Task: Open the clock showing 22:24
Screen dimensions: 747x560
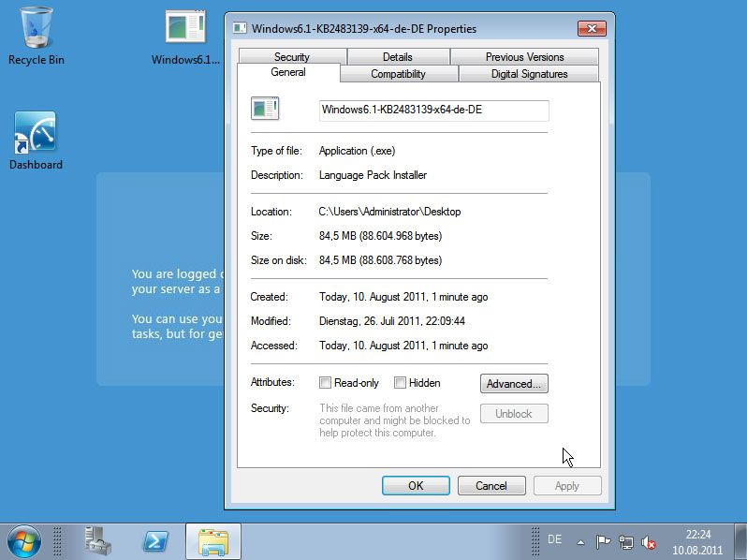Action: pos(698,542)
